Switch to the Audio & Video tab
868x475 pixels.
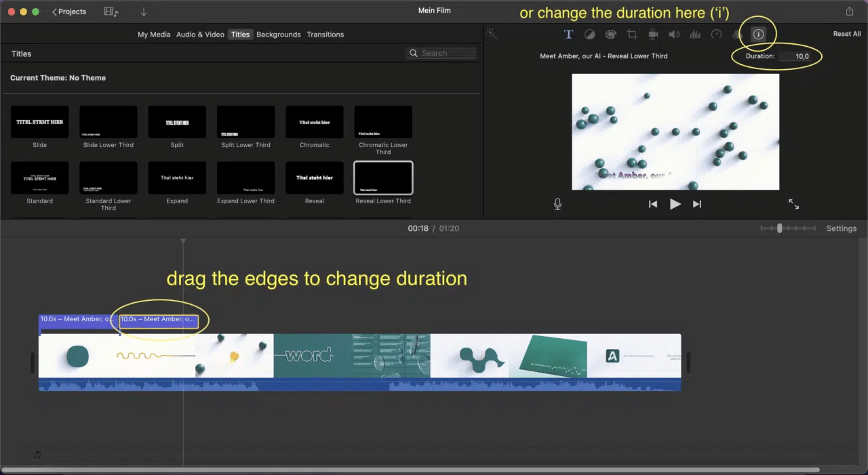click(200, 35)
